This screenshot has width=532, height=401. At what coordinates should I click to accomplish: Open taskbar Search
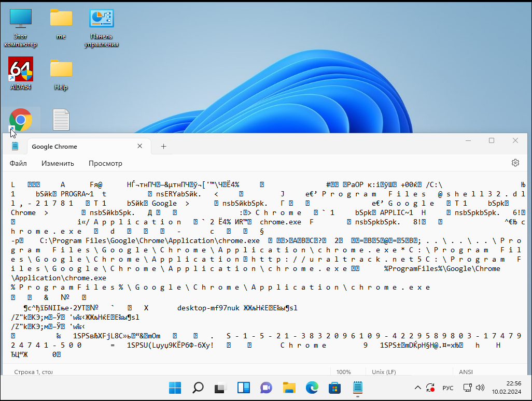(x=198, y=388)
